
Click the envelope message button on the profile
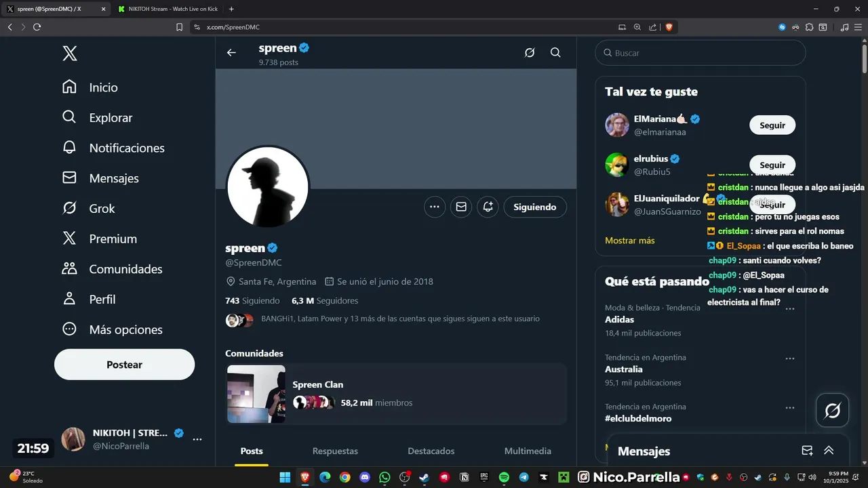(461, 207)
